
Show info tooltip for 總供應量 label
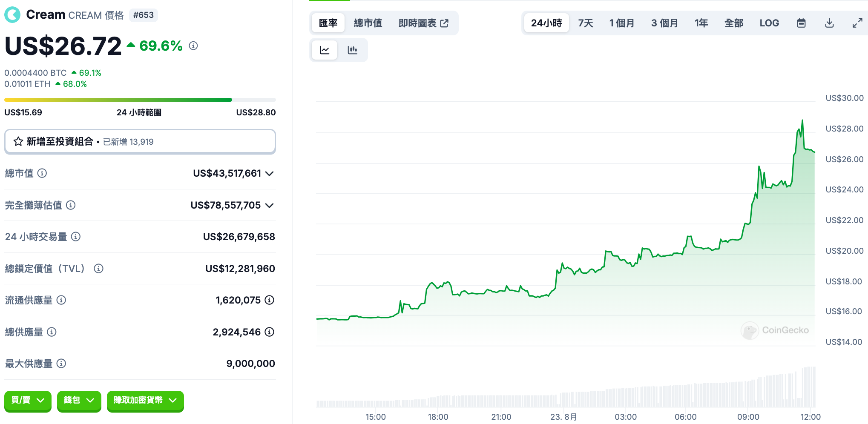tap(52, 332)
